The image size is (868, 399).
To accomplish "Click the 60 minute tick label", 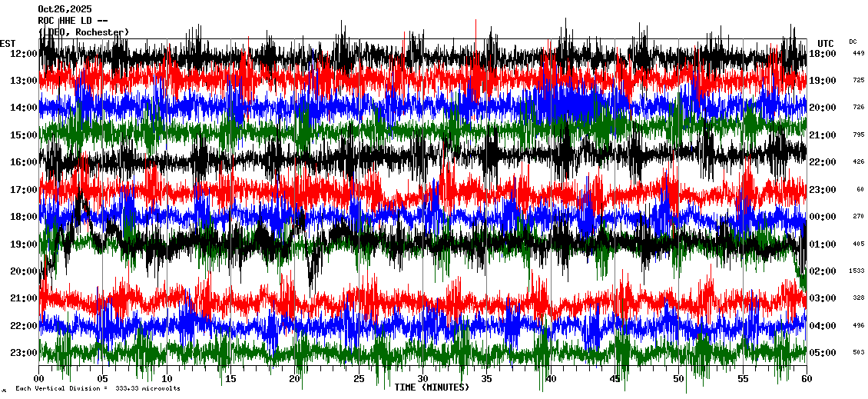I will (x=806, y=379).
